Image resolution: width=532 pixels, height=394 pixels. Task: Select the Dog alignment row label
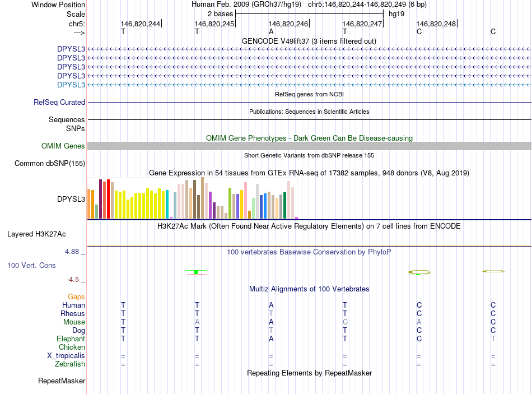78,331
